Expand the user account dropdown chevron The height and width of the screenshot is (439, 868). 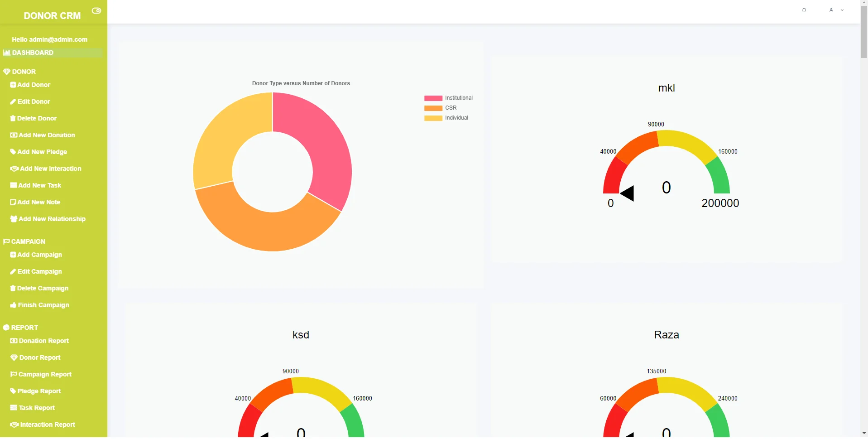tap(842, 10)
